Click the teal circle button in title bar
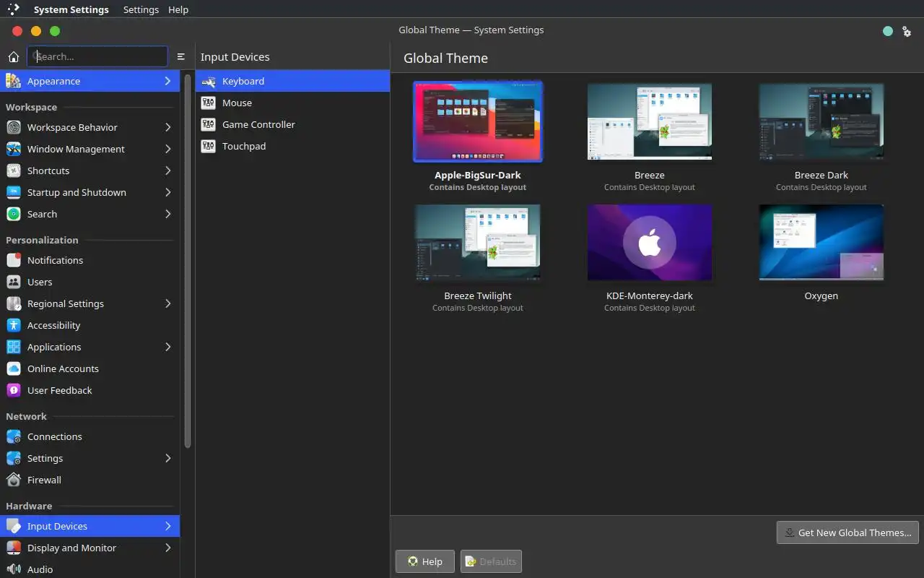The height and width of the screenshot is (578, 924). (x=888, y=31)
